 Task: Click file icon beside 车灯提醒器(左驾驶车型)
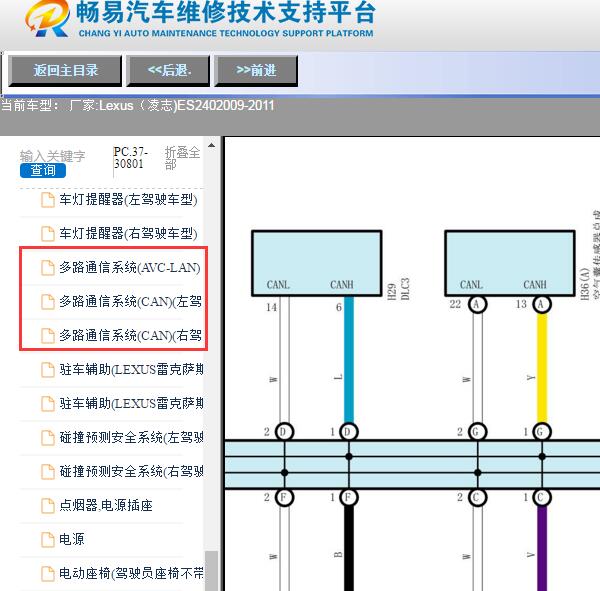[48, 200]
